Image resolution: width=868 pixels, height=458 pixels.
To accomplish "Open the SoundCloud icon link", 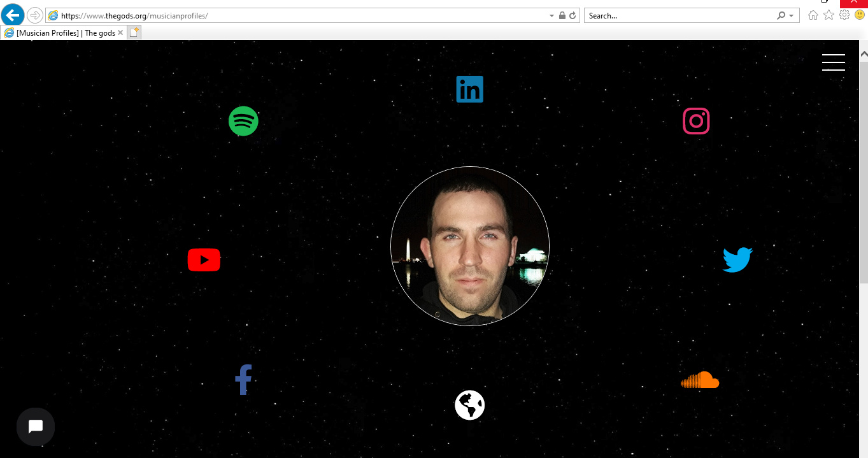I will 700,380.
